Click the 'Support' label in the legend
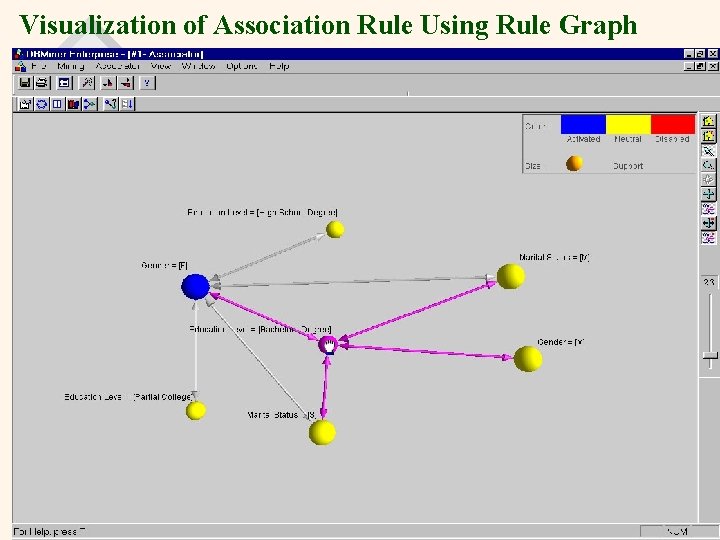 click(628, 166)
